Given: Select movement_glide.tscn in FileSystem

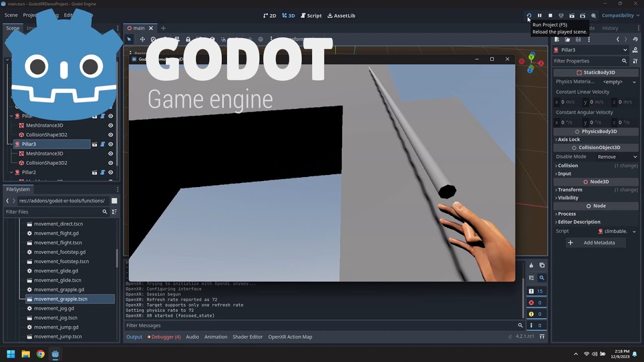Looking at the screenshot, I should (57, 281).
